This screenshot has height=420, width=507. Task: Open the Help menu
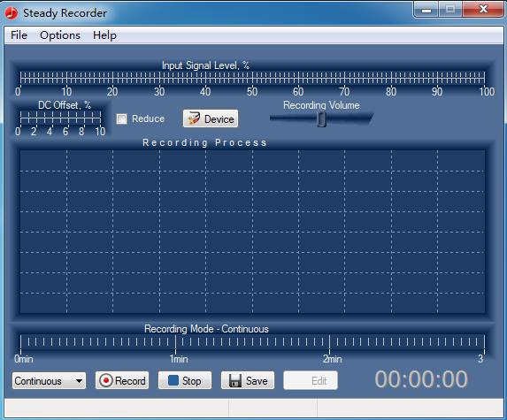[x=104, y=34]
